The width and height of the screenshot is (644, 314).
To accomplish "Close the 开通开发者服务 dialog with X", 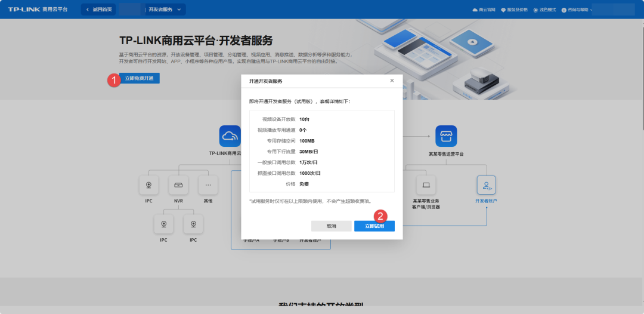I will (x=392, y=81).
